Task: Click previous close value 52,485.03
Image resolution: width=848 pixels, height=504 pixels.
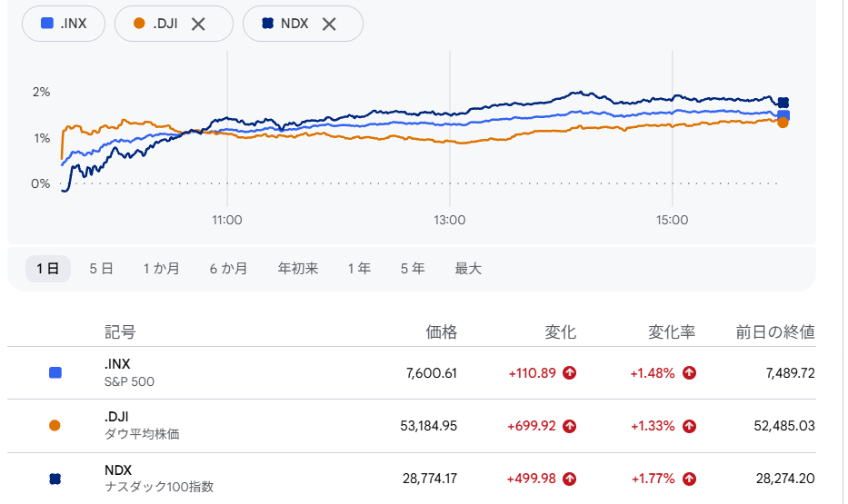Action: pos(784,426)
